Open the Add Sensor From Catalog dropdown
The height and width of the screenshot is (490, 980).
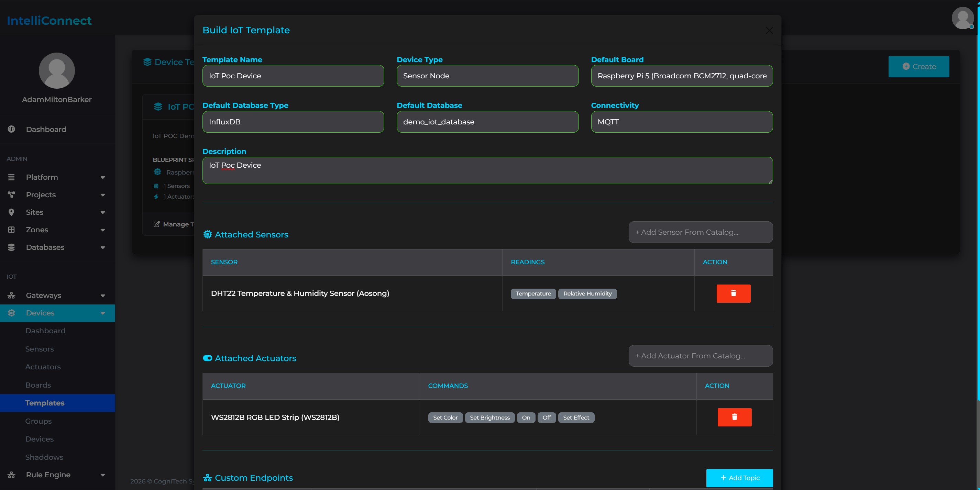701,232
